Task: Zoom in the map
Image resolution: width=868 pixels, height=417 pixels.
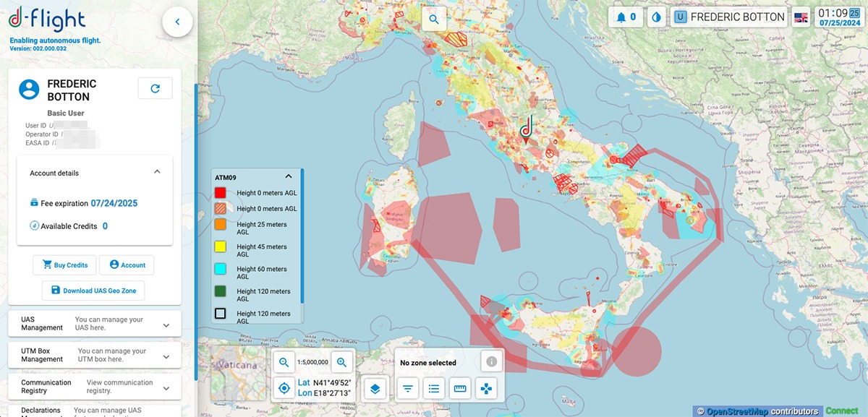Action: click(342, 362)
